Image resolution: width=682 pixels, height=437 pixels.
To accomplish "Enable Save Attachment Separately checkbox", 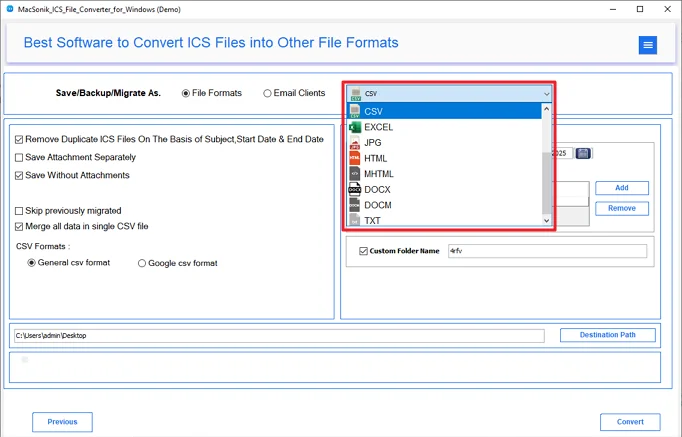I will point(19,157).
